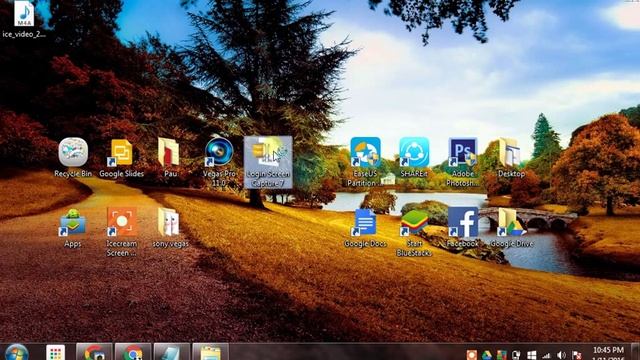The width and height of the screenshot is (640, 360).
Task: Select the Apps shortcut with Android robot
Action: pos(73,228)
